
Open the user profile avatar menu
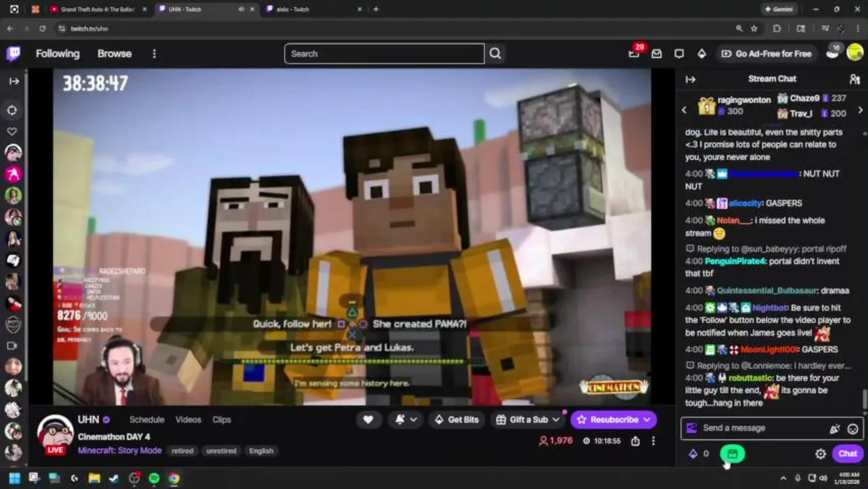click(855, 54)
